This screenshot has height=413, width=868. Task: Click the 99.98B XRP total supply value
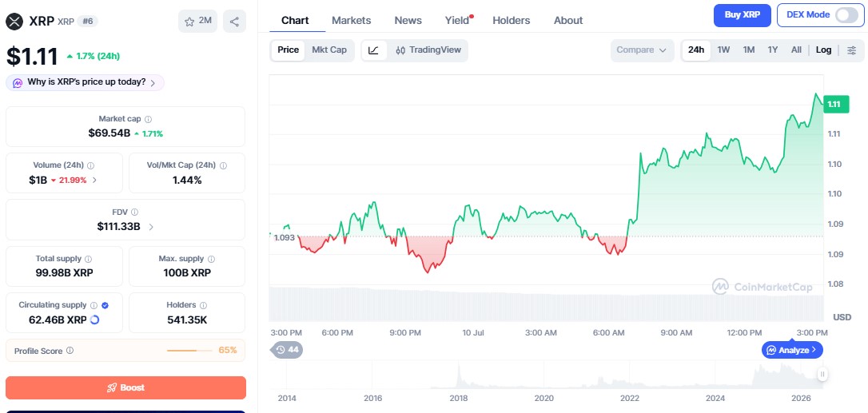tap(64, 273)
